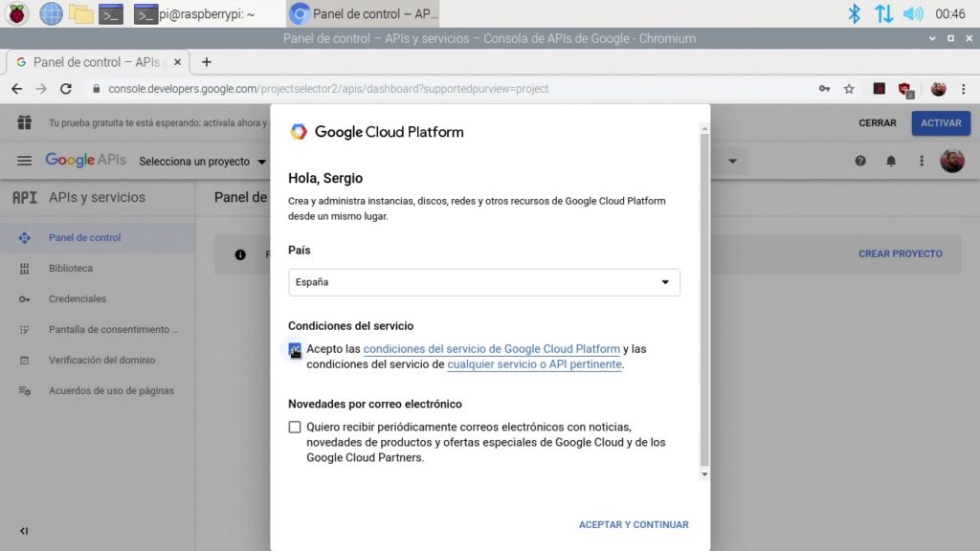Open the file manager folder icon
Image resolution: width=980 pixels, height=551 pixels.
click(x=80, y=13)
